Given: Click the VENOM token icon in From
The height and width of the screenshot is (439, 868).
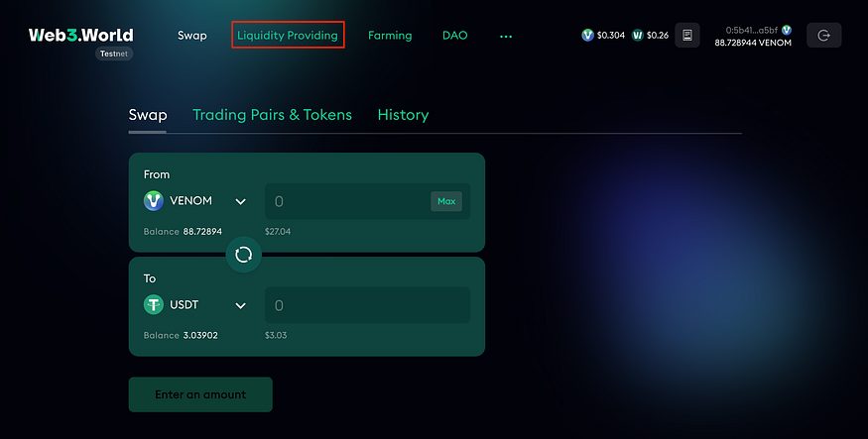Looking at the screenshot, I should (x=154, y=201).
